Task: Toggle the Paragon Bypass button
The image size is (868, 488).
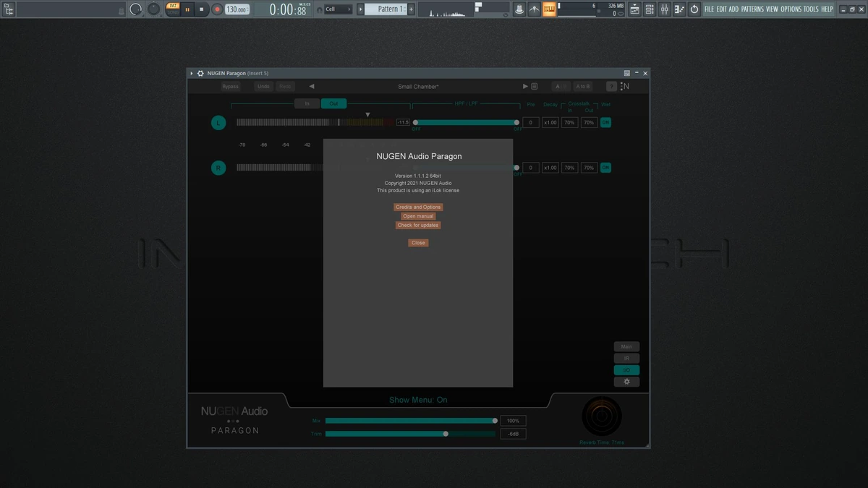Action: tap(231, 87)
